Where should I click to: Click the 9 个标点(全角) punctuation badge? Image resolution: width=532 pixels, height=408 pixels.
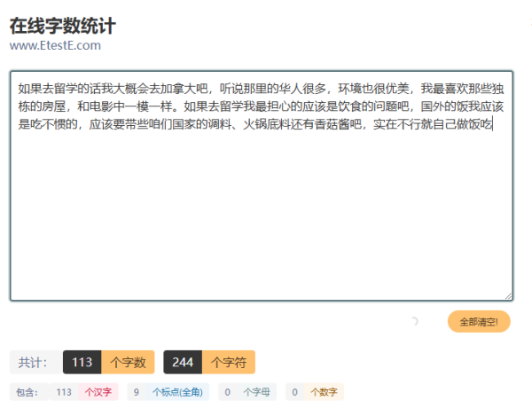point(168,392)
